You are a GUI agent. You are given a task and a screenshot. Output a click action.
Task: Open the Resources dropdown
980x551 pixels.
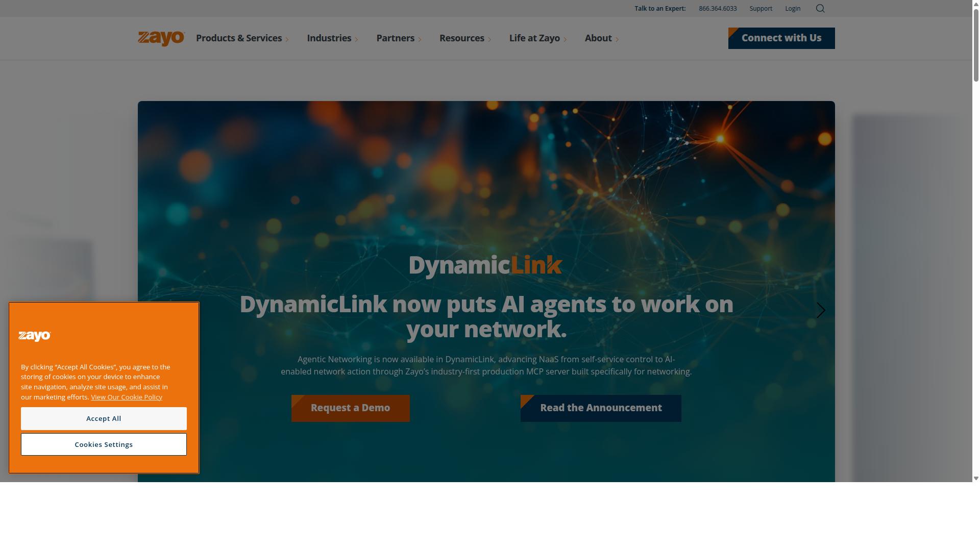coord(465,38)
